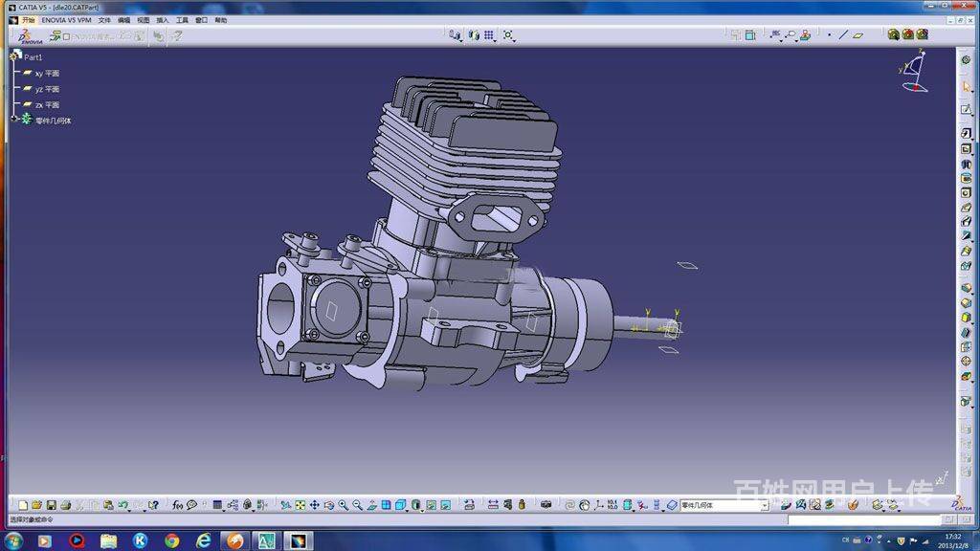Click the power input field in status bar
This screenshot has height=551, width=980.
864,519
